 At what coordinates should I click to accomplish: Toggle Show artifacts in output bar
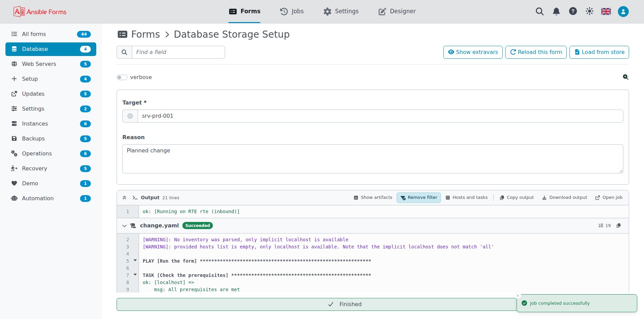pos(373,198)
